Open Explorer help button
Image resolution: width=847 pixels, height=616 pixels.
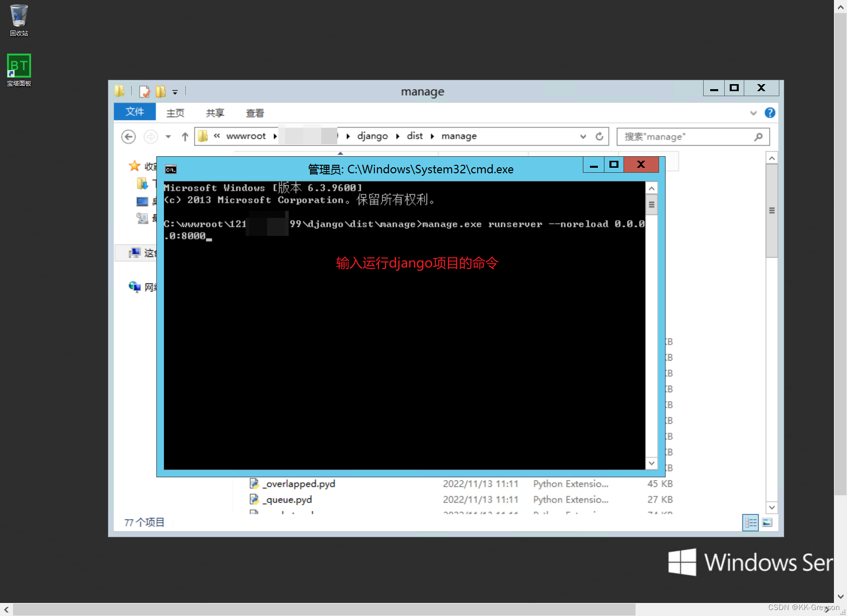click(x=770, y=113)
